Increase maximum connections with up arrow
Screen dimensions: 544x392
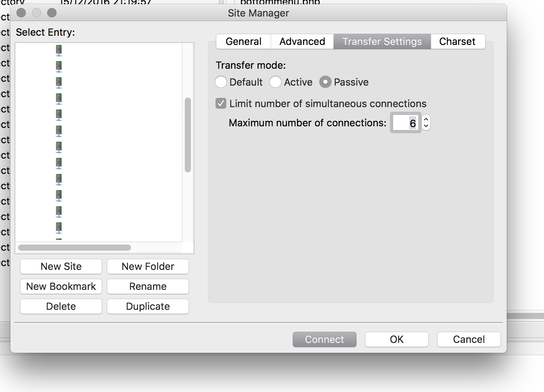[426, 119]
